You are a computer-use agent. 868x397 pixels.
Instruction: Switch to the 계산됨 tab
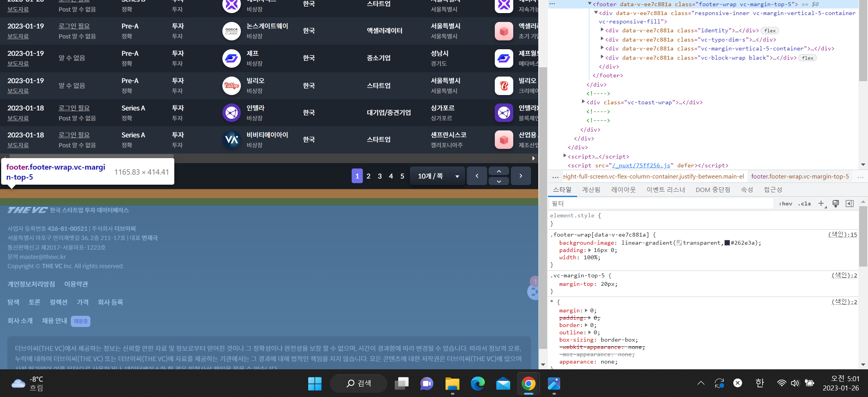[x=591, y=190]
